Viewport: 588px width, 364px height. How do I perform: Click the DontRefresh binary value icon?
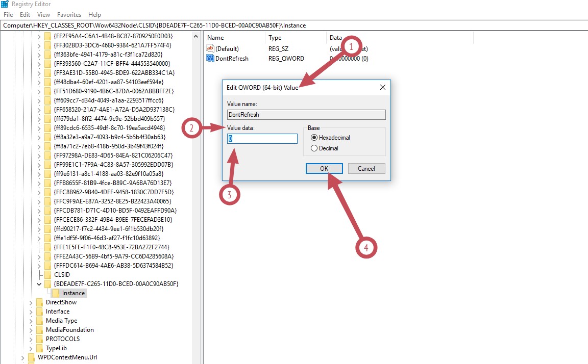[x=210, y=59]
